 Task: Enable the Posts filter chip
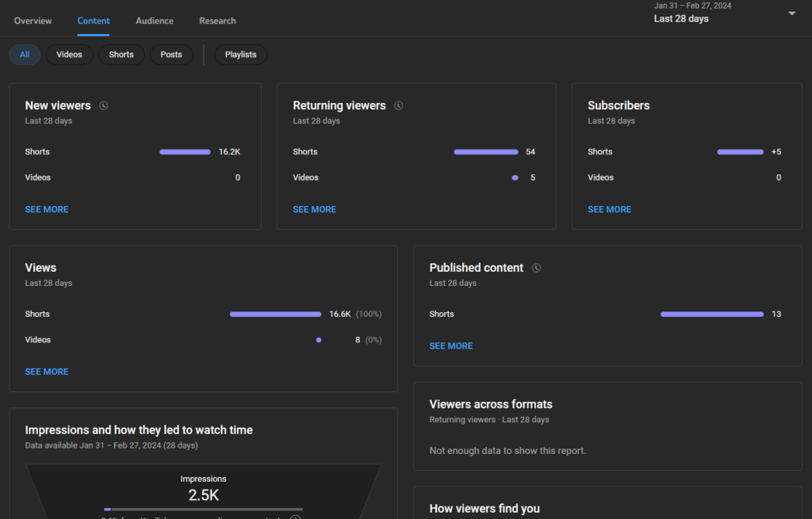(x=171, y=55)
